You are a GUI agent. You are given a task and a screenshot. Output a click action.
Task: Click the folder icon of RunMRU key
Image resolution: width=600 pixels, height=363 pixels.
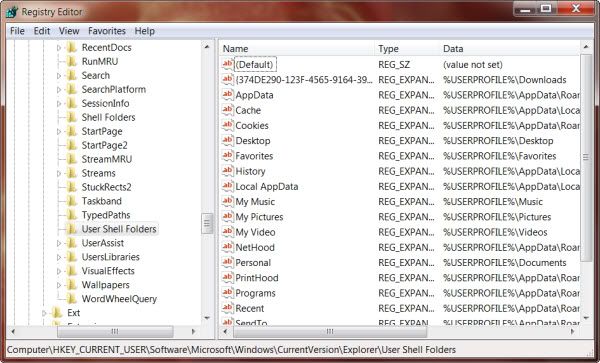pyautogui.click(x=72, y=61)
